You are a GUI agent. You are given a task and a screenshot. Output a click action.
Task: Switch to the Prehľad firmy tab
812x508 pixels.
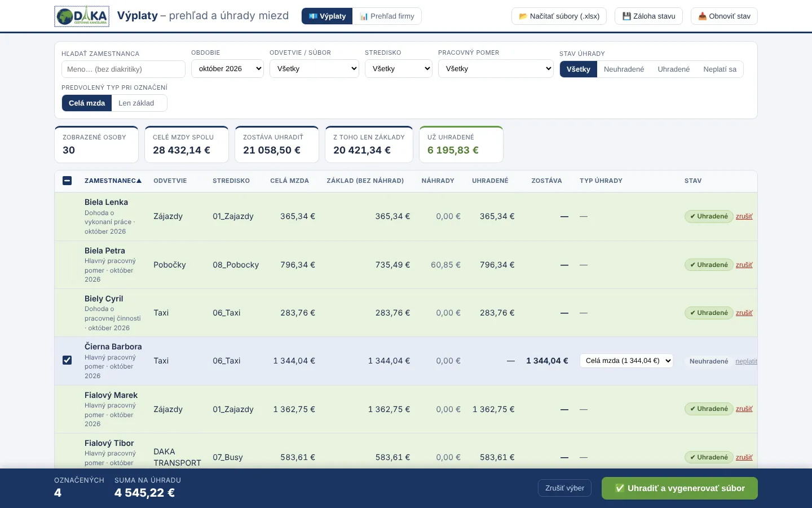pos(387,16)
